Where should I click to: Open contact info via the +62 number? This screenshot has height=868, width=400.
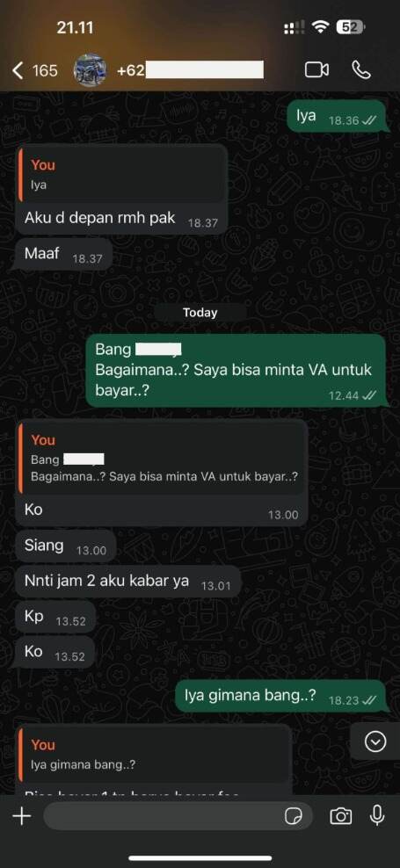point(190,70)
